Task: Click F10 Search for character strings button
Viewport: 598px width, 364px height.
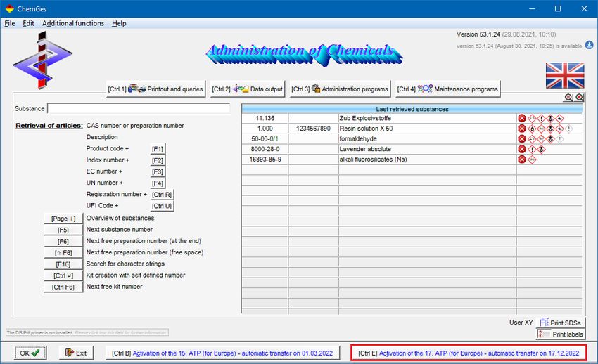Action: 63,264
